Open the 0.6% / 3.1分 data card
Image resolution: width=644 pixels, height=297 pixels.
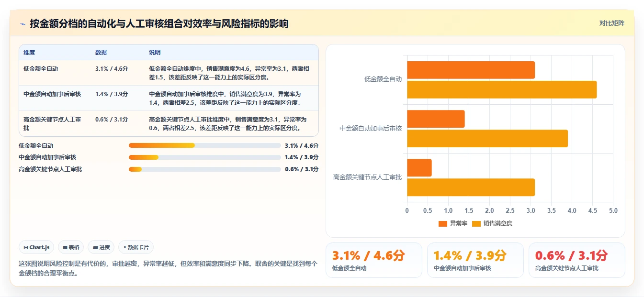point(577,260)
